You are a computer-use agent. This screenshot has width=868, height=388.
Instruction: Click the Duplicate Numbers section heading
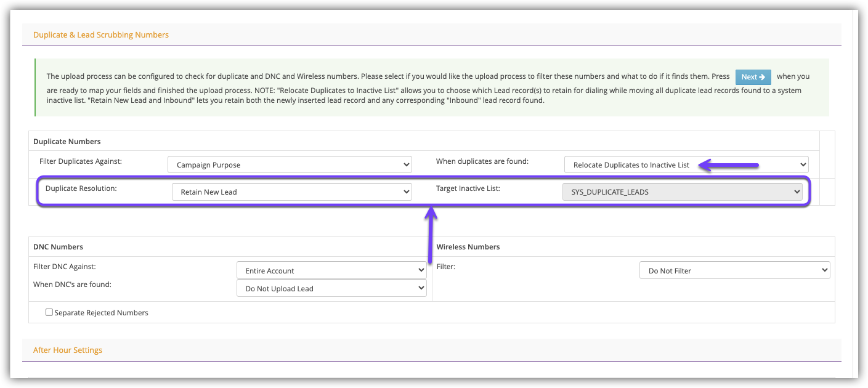[x=67, y=142]
